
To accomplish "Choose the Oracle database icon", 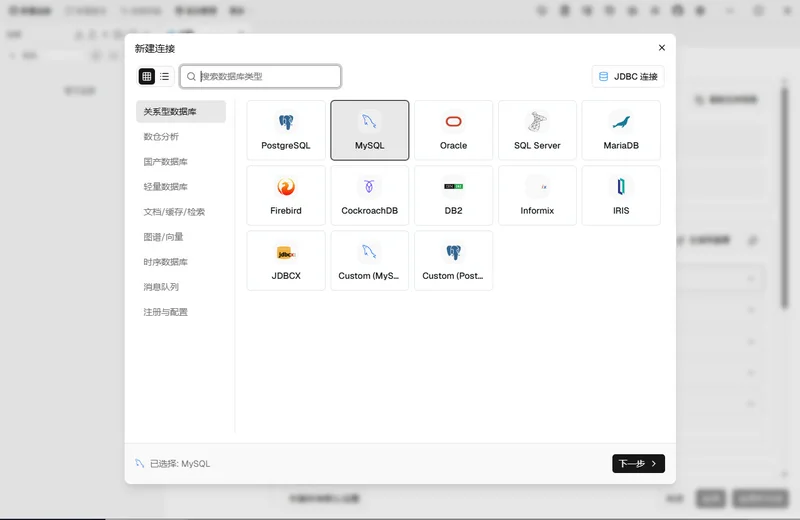I will click(x=453, y=121).
